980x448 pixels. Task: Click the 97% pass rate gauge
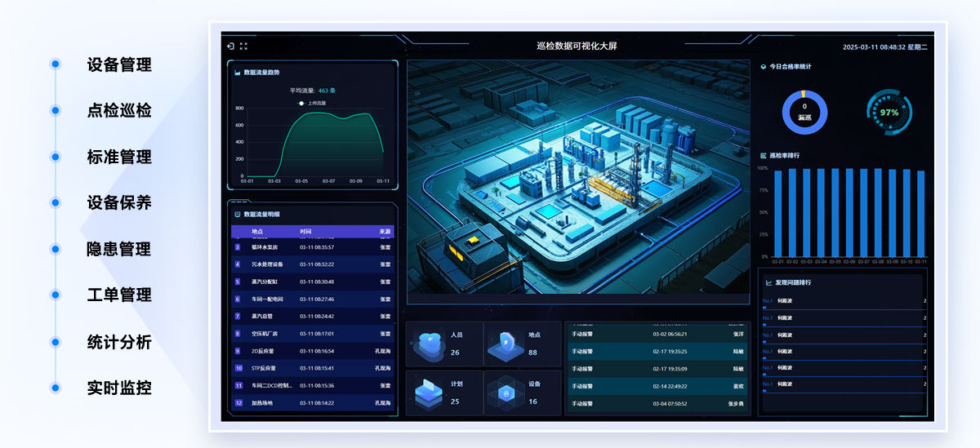[x=889, y=113]
